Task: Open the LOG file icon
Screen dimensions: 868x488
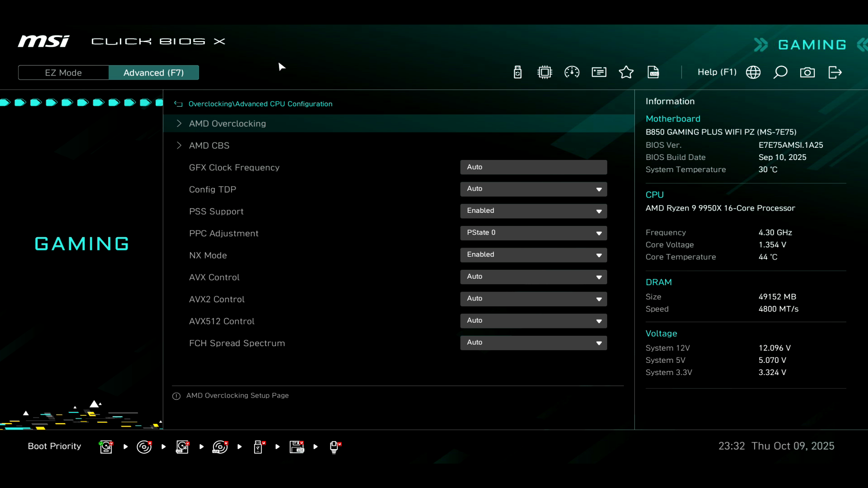Action: tap(653, 72)
